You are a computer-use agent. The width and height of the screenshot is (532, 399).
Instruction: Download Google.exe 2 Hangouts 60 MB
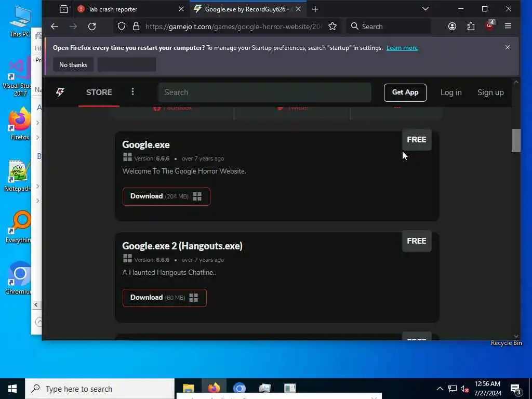click(x=165, y=298)
